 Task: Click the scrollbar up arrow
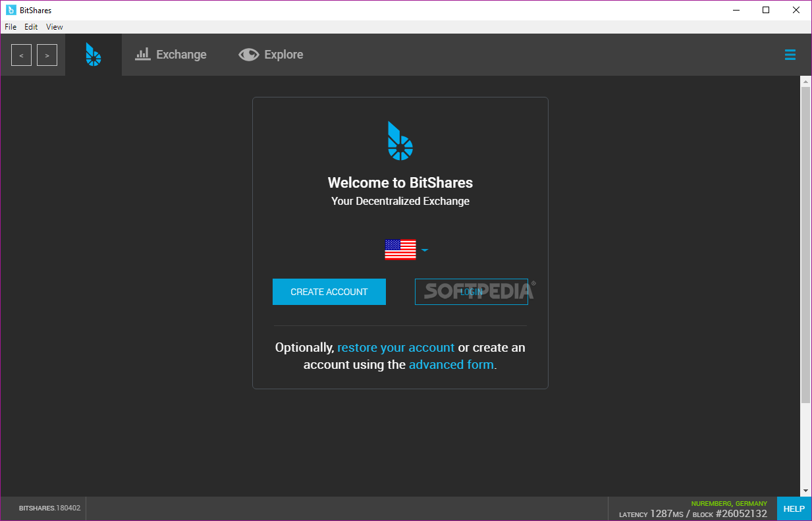pos(806,81)
